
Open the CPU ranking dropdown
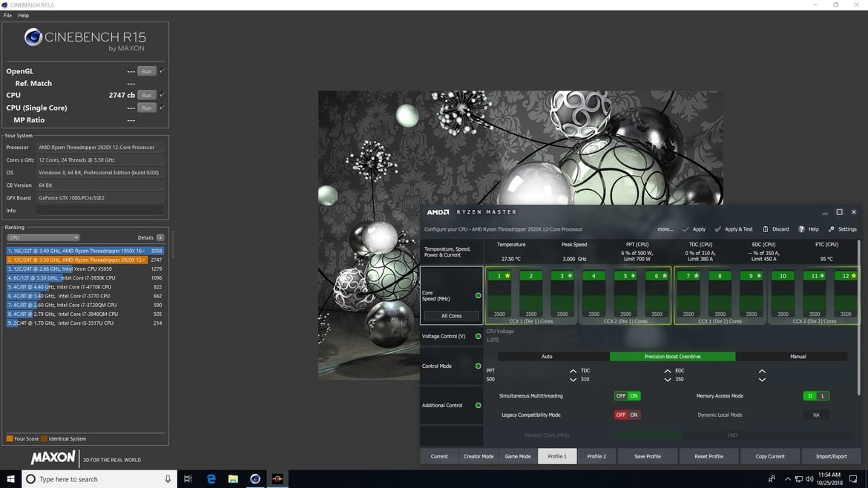pyautogui.click(x=43, y=237)
